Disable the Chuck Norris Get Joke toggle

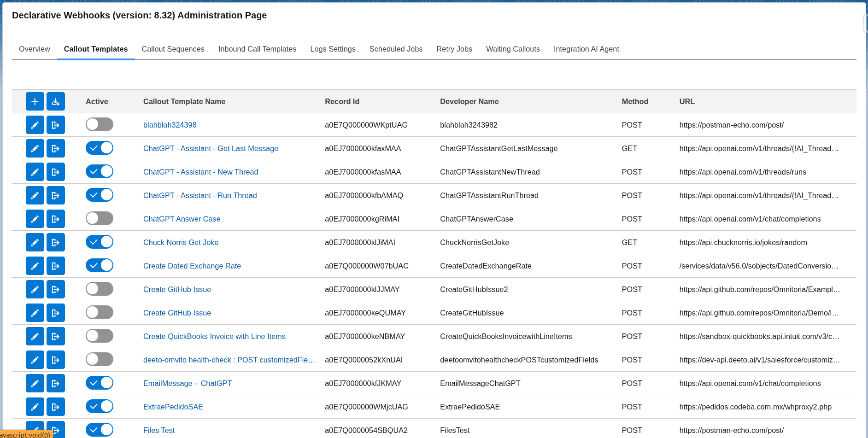tap(99, 242)
